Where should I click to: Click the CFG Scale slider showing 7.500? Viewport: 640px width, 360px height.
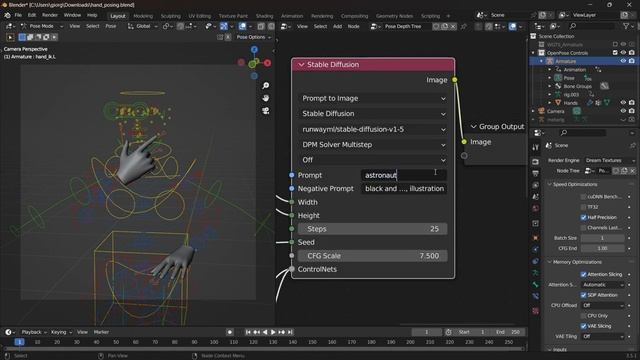click(x=373, y=256)
